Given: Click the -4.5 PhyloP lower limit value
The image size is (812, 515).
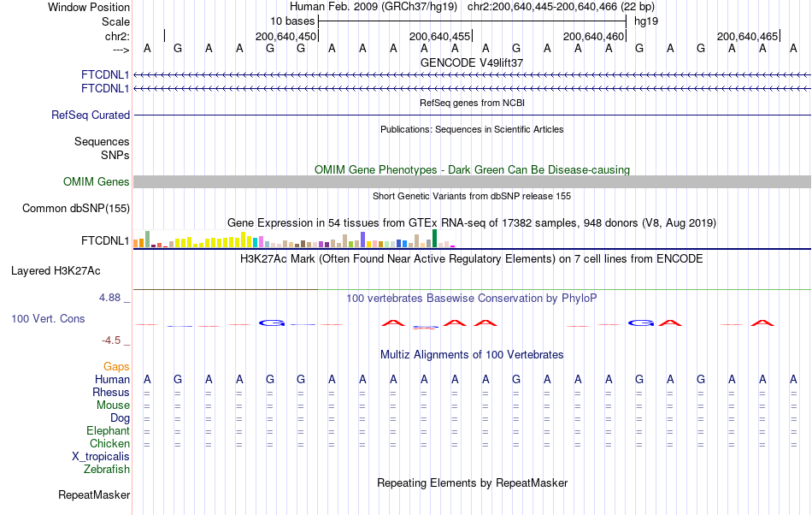Looking at the screenshot, I should [x=111, y=340].
